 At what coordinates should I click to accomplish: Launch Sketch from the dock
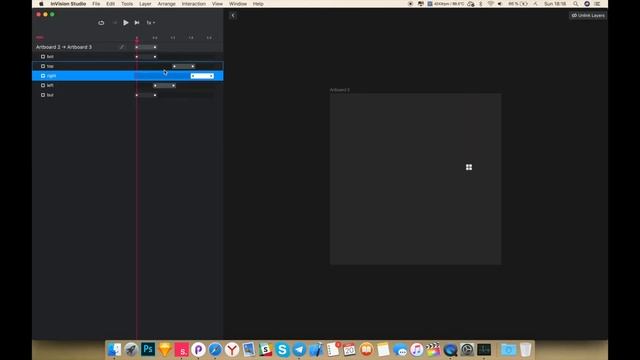pyautogui.click(x=165, y=349)
